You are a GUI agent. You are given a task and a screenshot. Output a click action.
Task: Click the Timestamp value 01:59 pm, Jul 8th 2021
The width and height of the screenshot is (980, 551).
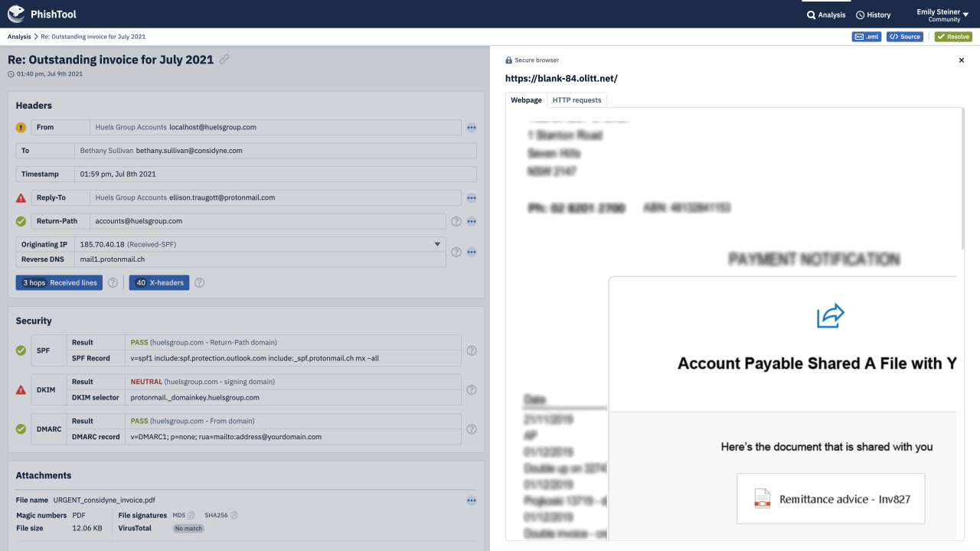118,174
